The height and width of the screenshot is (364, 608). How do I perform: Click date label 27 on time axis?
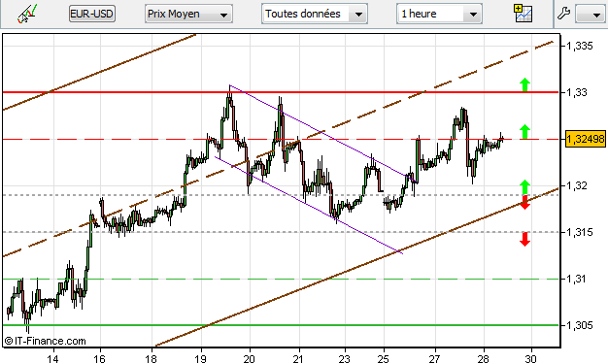[435, 359]
